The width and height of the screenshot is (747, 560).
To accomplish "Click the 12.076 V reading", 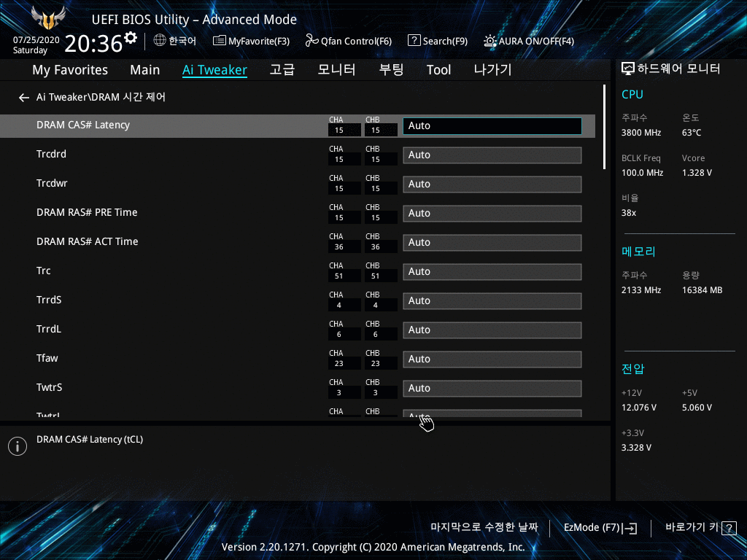I will click(639, 408).
